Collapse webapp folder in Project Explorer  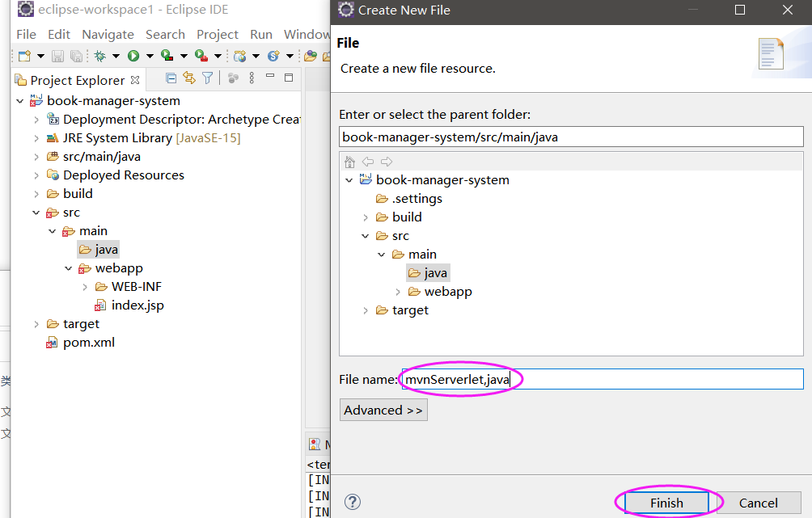pyautogui.click(x=69, y=268)
